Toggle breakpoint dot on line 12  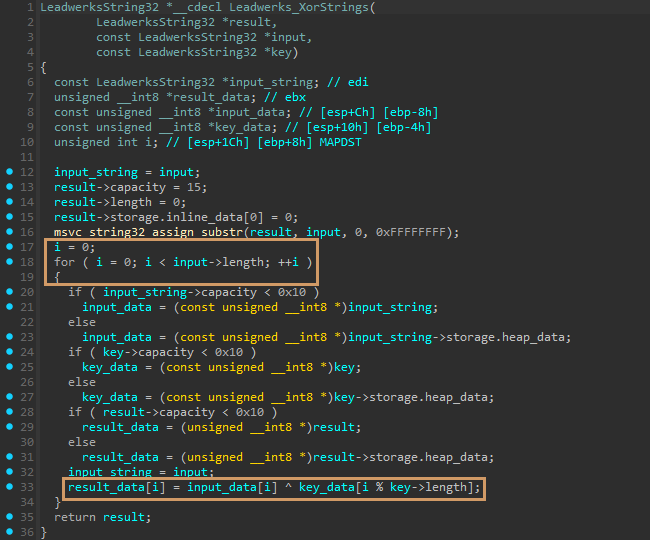pos(10,172)
